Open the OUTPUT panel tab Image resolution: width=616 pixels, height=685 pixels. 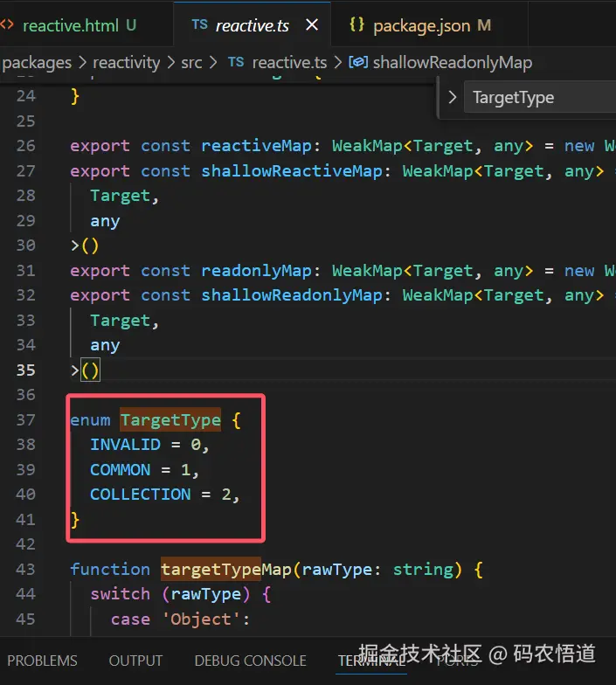point(135,661)
